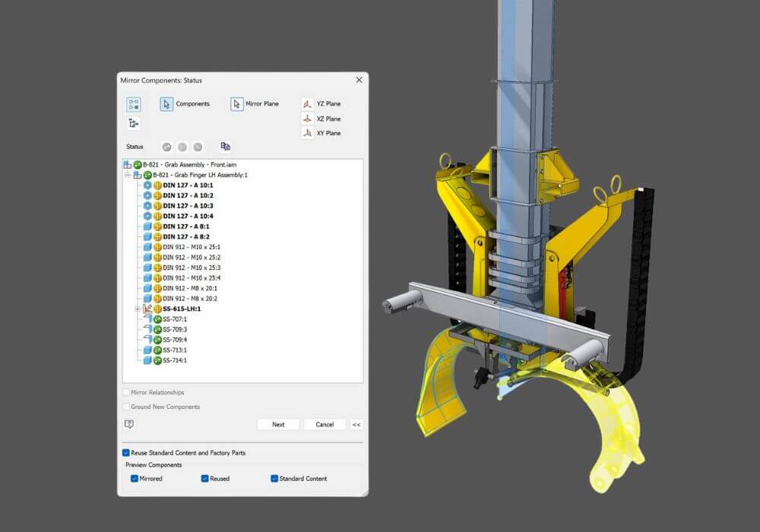Click the green mirror status icon
The height and width of the screenshot is (532, 760).
(166, 147)
